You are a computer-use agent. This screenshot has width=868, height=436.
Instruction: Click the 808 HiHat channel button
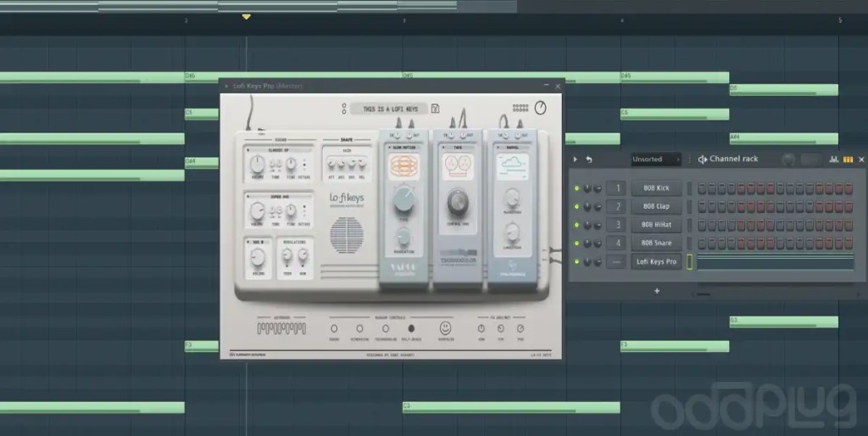(656, 225)
